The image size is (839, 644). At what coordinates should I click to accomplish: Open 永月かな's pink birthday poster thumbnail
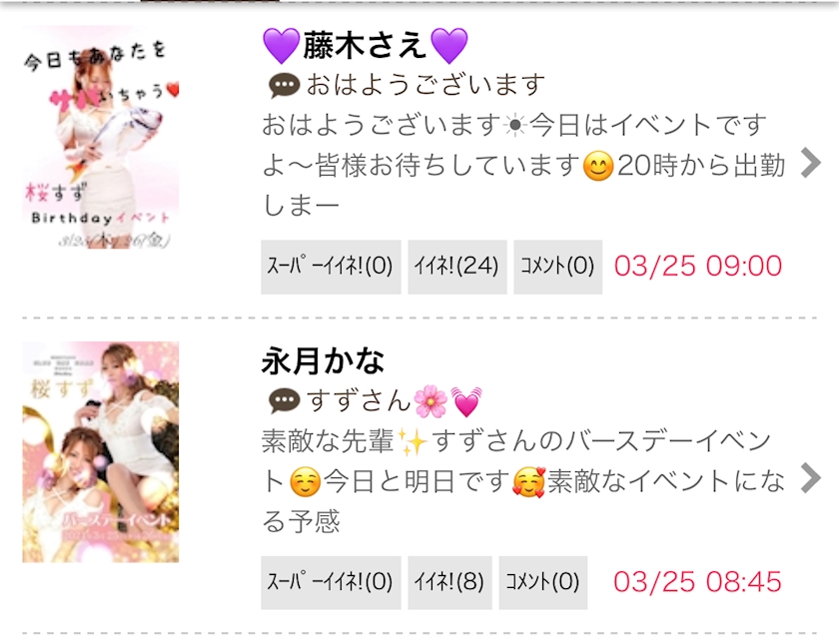click(101, 452)
